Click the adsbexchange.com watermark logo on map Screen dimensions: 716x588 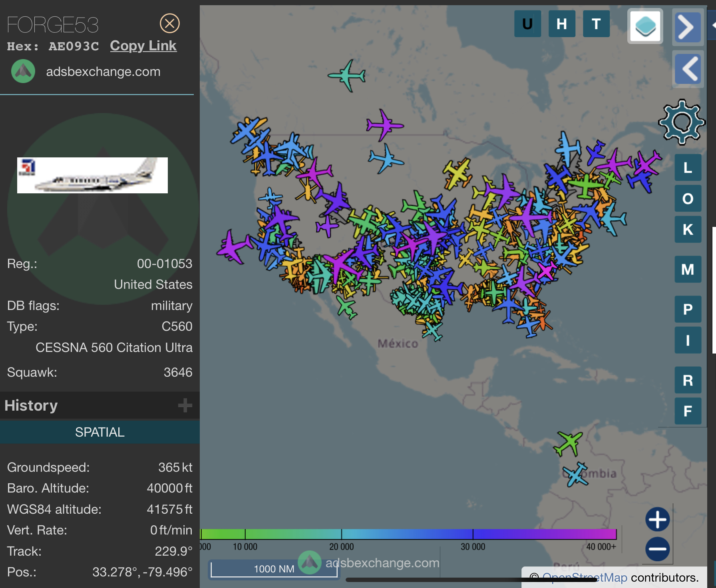click(310, 563)
